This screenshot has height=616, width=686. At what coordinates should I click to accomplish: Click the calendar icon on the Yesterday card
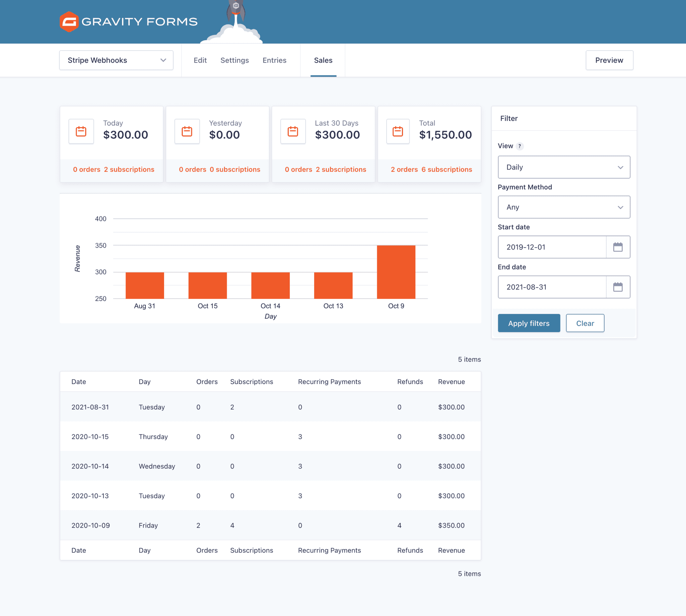[x=187, y=131]
